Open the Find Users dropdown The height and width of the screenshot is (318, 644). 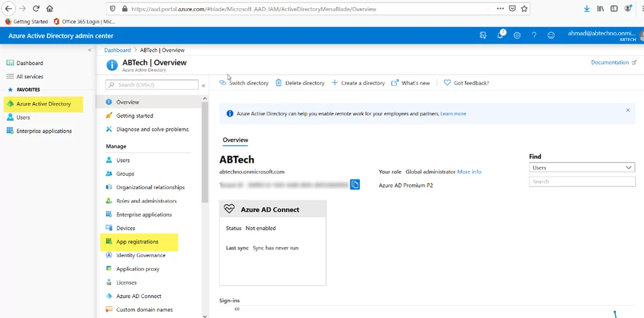pos(582,167)
